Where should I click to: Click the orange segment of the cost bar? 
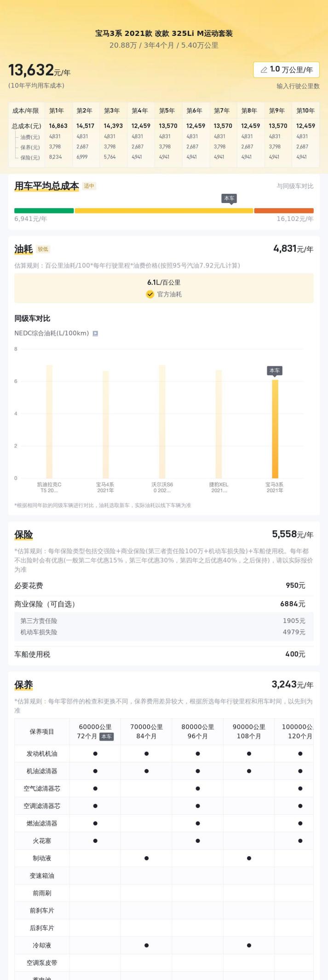[x=283, y=211]
